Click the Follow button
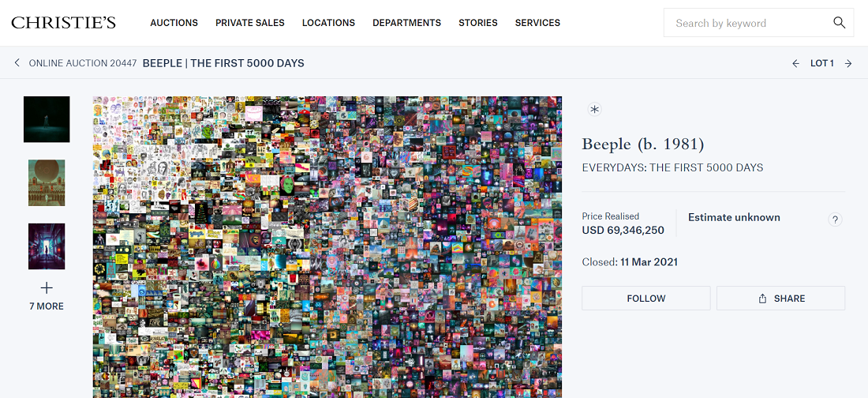Viewport: 868px width, 398px height. pos(645,298)
